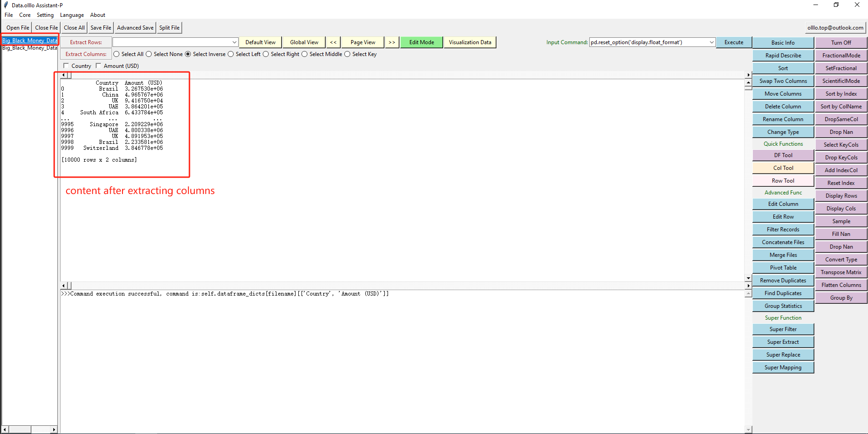
Task: Open the Col Tool
Action: [x=783, y=168]
